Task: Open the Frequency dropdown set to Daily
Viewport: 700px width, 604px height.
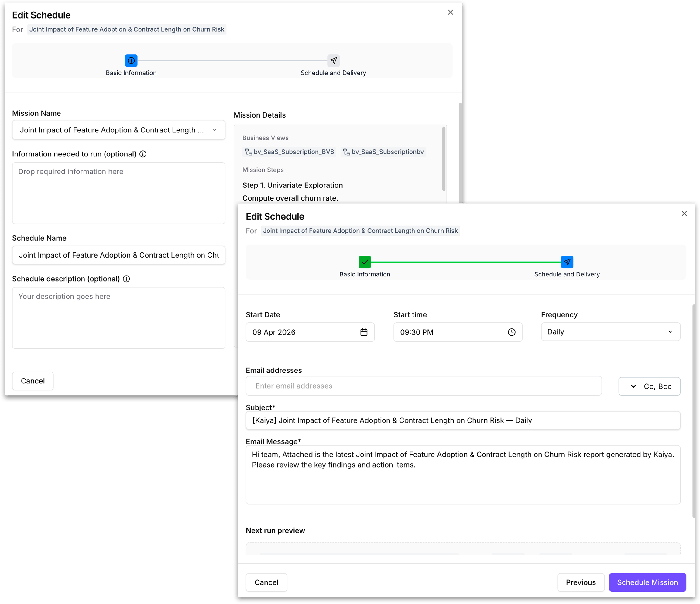Action: pyautogui.click(x=610, y=332)
